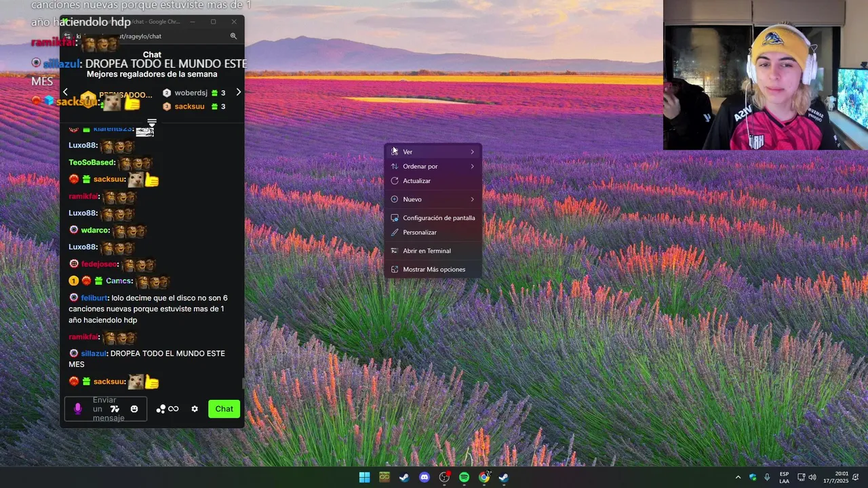
Task: Click username wdarco in chat
Action: pyautogui.click(x=95, y=230)
